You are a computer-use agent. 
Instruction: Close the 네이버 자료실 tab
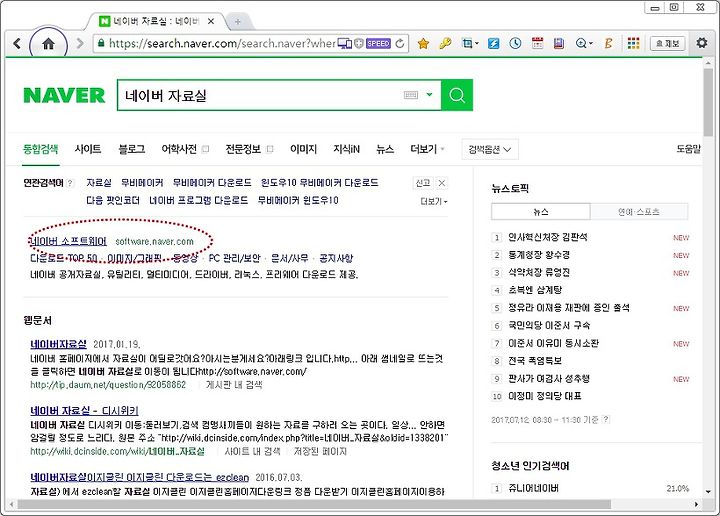coord(211,21)
